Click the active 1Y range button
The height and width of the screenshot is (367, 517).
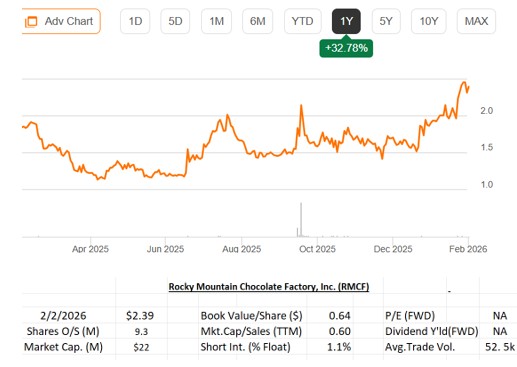346,21
